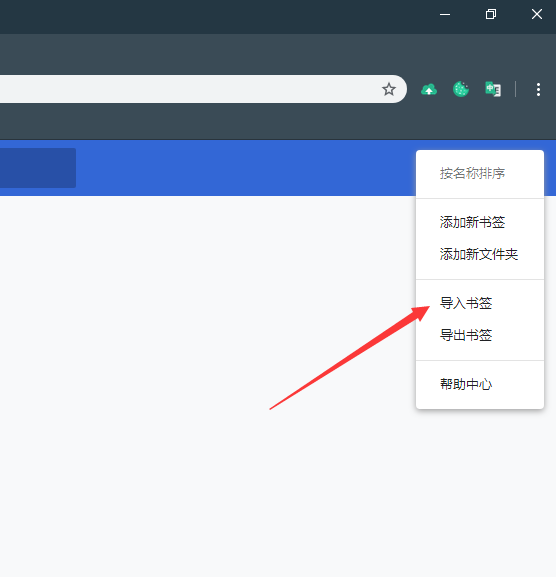Screen dimensions: 556x577
Task: Click empty space on blue bookmark toolbar
Action: point(243,168)
